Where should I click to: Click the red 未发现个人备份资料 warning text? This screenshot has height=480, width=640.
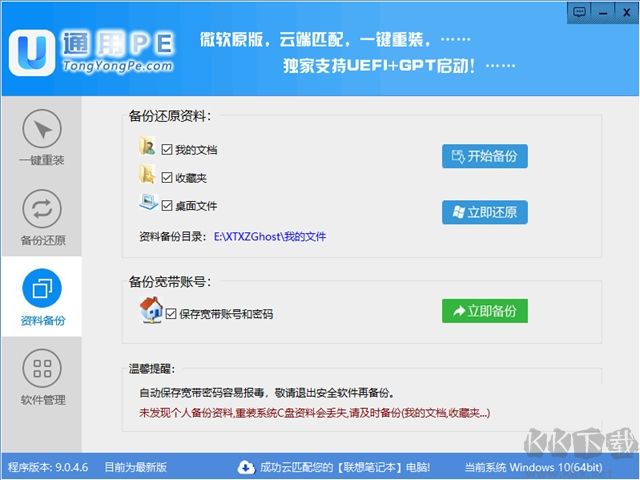click(315, 413)
